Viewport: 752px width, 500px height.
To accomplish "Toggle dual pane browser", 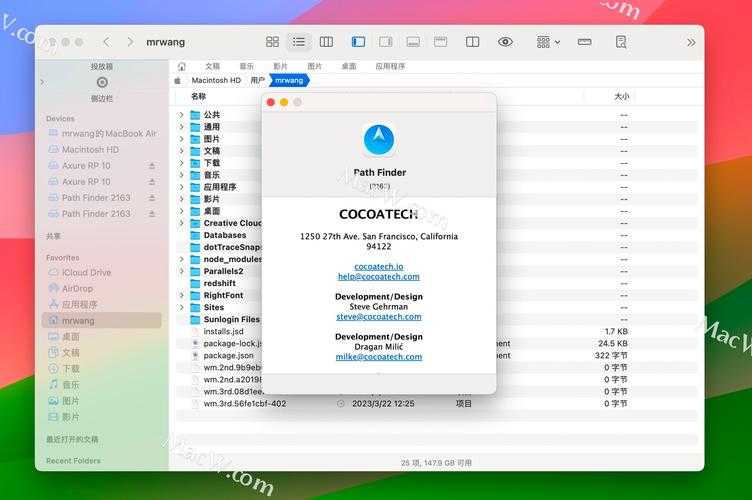I will (472, 42).
